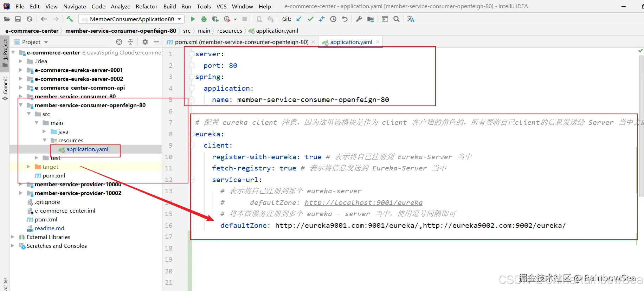Roll back changes with the undo arrow icon
This screenshot has height=291, width=644.
[x=345, y=19]
